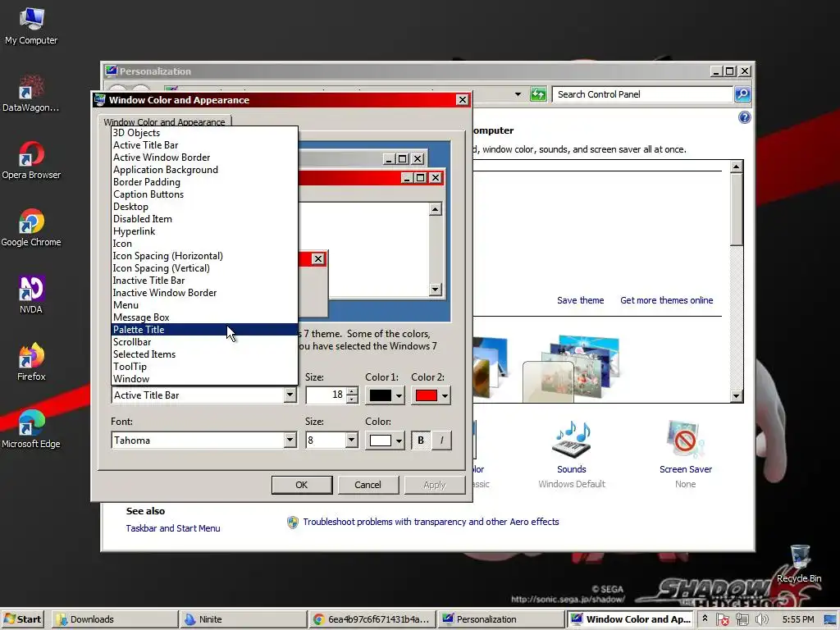The image size is (840, 630).
Task: Open Get more themes online link
Action: [666, 300]
